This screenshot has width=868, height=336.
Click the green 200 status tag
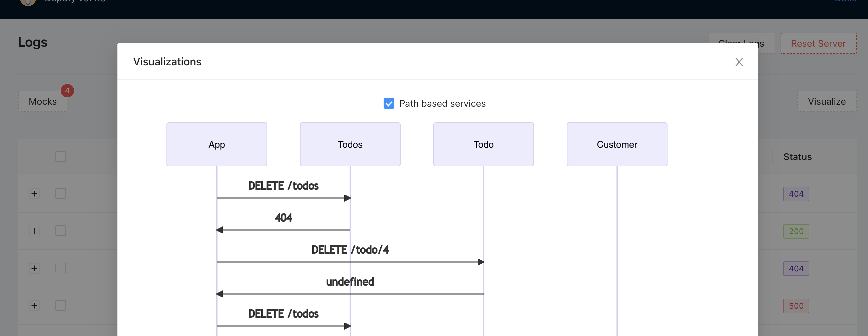coord(796,231)
